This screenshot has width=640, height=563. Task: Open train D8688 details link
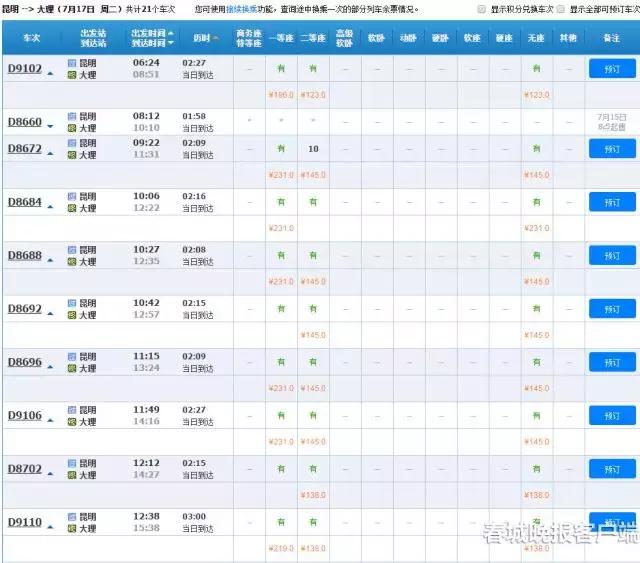click(x=24, y=255)
